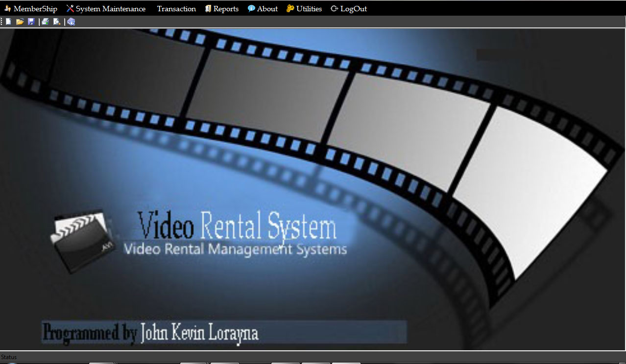Image resolution: width=626 pixels, height=364 pixels.
Task: Open Print Preview from the toolbar
Action: pyautogui.click(x=57, y=22)
